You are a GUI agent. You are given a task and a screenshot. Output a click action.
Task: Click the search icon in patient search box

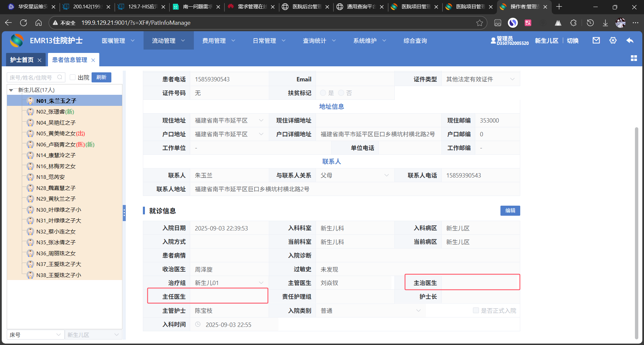point(60,77)
